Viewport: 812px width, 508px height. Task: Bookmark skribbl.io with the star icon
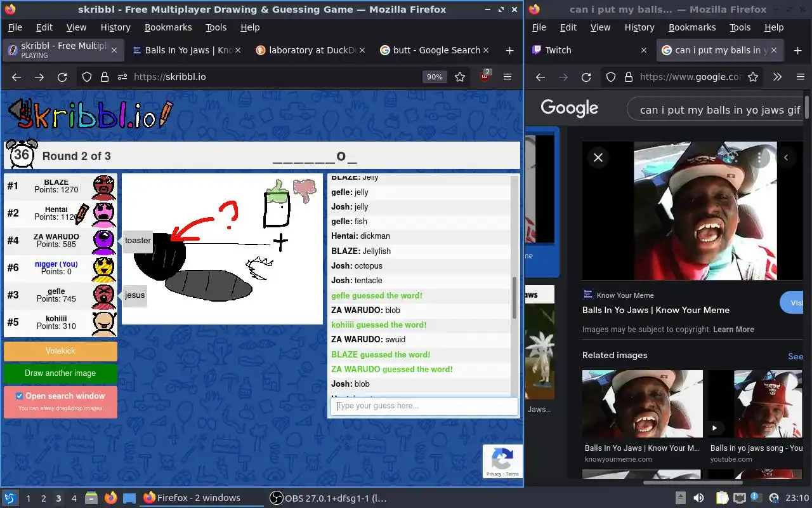click(460, 77)
